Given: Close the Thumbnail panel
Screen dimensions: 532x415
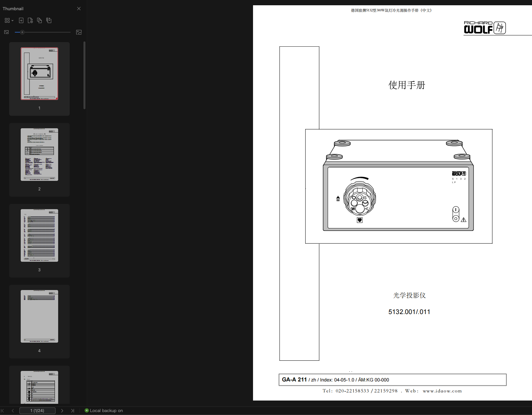Looking at the screenshot, I should pos(79,9).
